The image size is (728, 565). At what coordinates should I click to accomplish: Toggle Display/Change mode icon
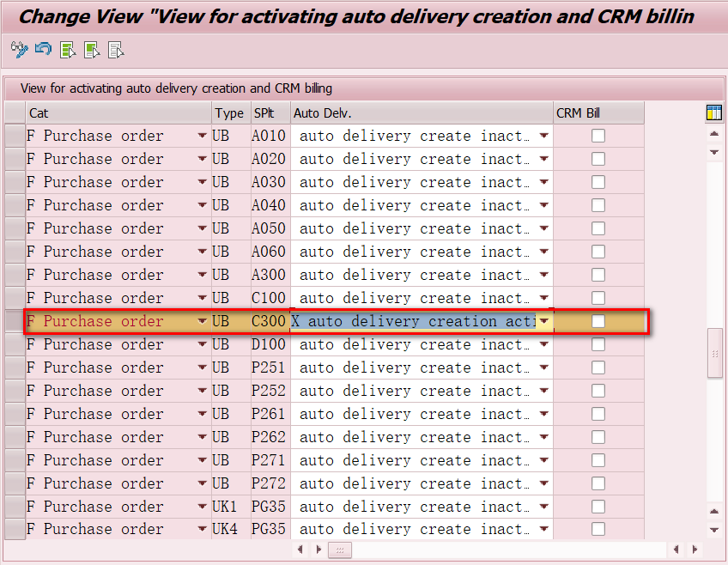(20, 50)
